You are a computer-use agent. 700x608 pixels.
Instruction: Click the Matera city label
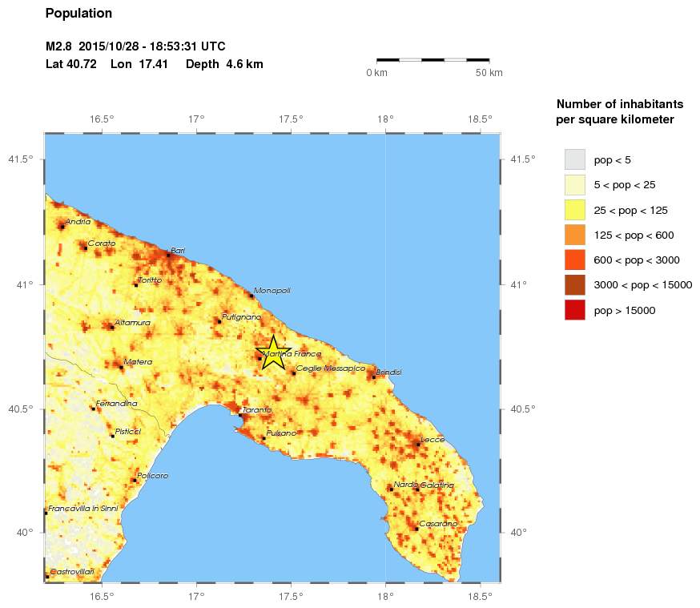[138, 361]
